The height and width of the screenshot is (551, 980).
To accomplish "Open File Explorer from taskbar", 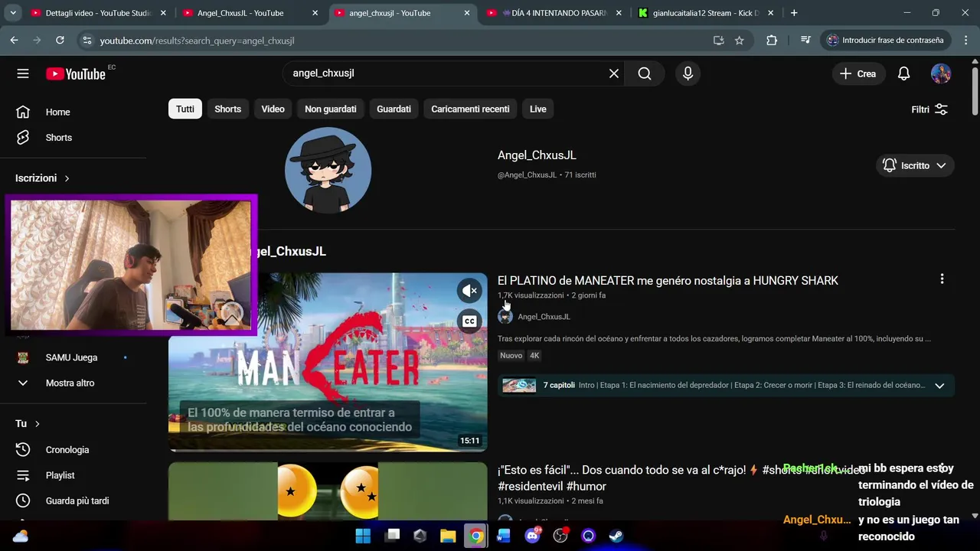I will (x=448, y=536).
